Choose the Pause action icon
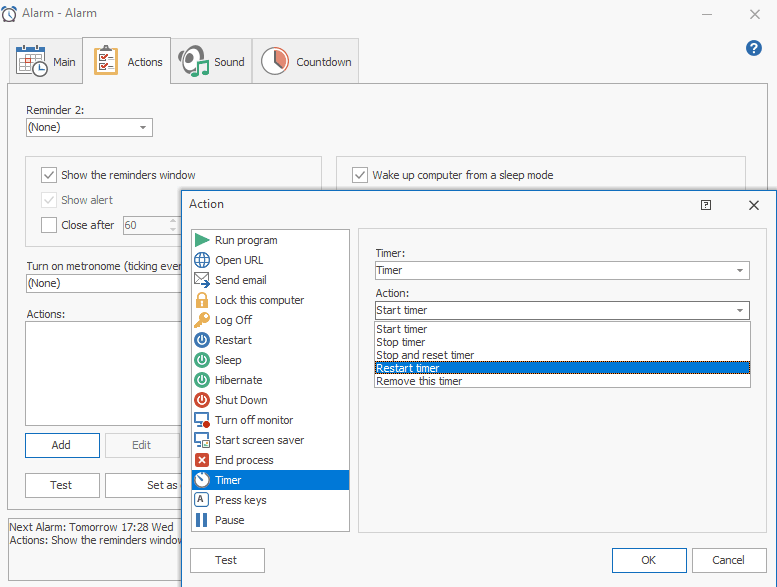 click(202, 520)
